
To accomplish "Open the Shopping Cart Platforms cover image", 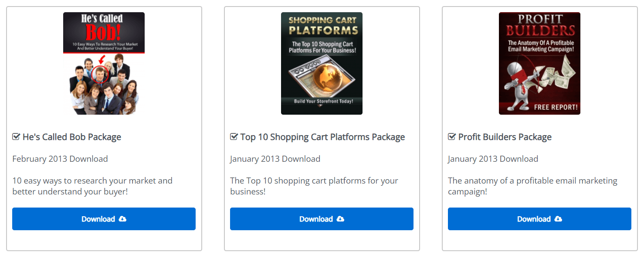I will pyautogui.click(x=322, y=64).
